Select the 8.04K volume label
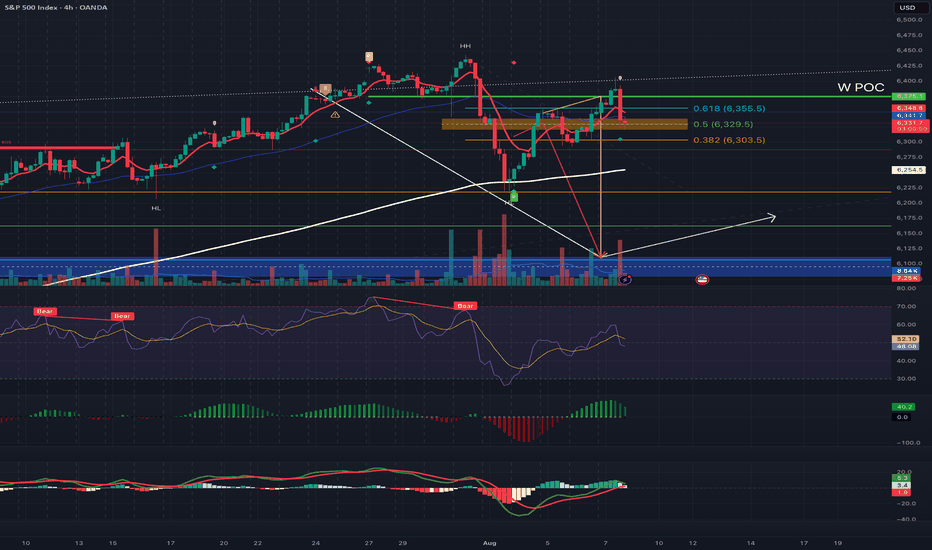This screenshot has width=932, height=550. 907,271
